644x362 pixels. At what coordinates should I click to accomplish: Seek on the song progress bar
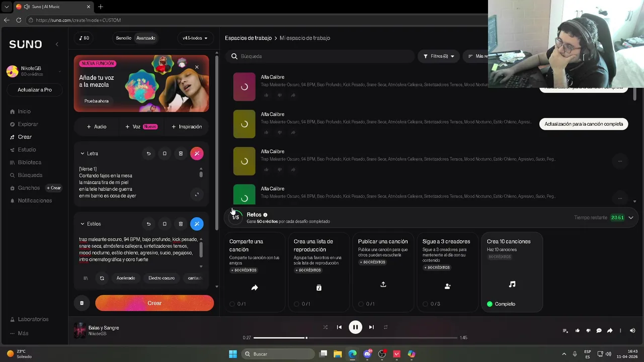pos(355,338)
